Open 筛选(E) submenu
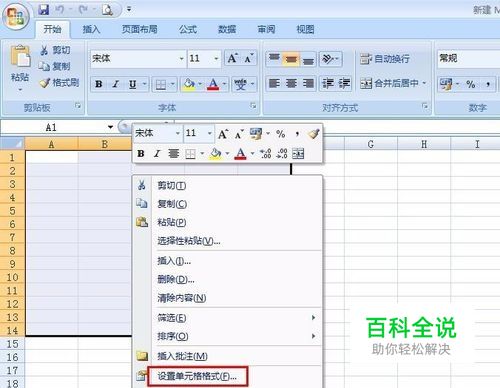The width and height of the screenshot is (500, 388). point(228,318)
